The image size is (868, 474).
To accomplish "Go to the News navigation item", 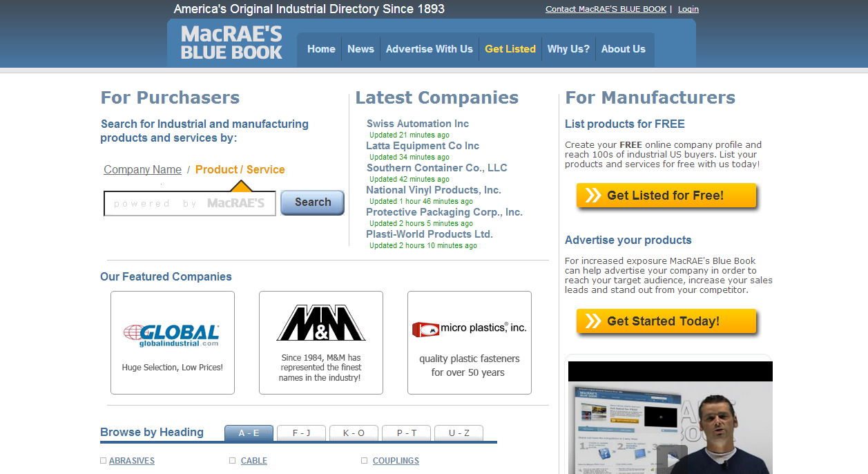I will (360, 49).
